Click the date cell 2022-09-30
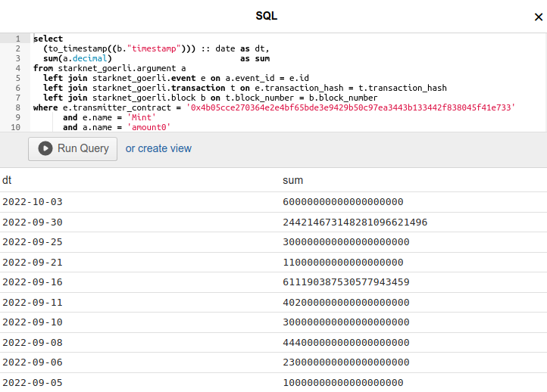 pos(33,222)
